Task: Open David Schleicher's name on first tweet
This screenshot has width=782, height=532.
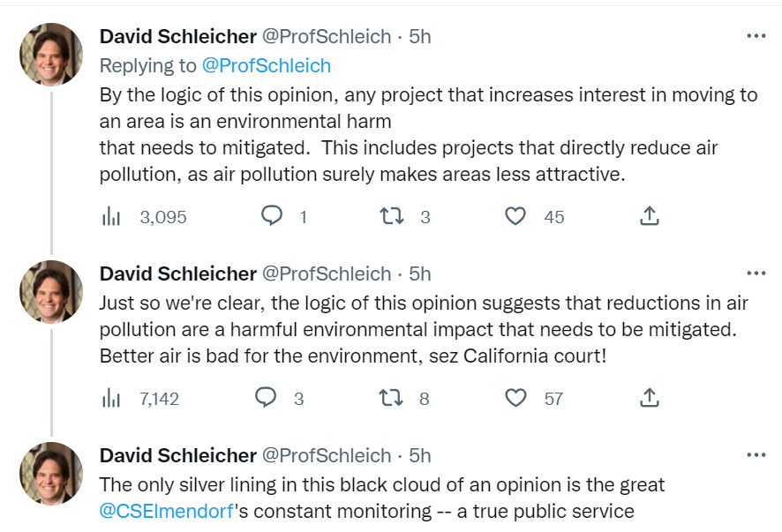Action: click(177, 36)
